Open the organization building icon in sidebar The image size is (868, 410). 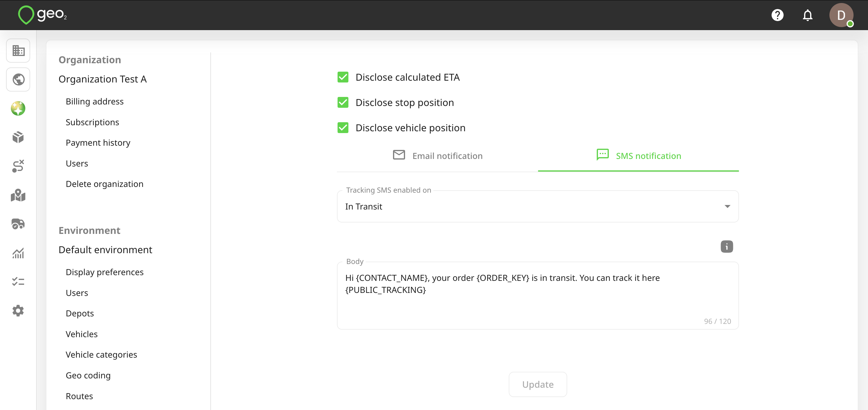click(18, 51)
